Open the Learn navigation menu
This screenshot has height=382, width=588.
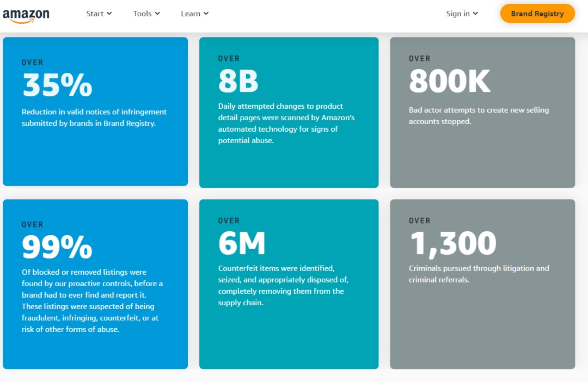tap(190, 14)
